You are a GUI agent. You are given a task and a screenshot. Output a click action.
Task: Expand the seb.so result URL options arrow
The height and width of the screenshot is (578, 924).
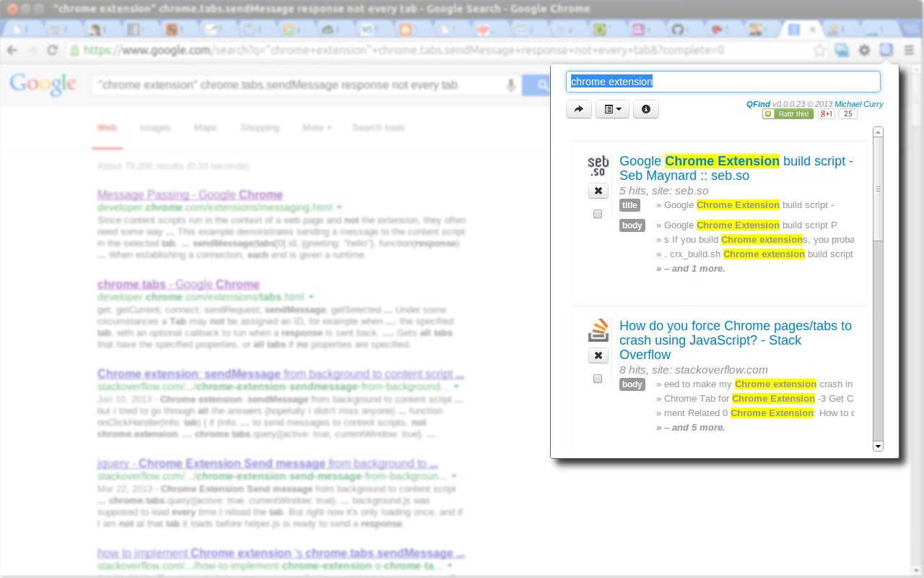[339, 207]
